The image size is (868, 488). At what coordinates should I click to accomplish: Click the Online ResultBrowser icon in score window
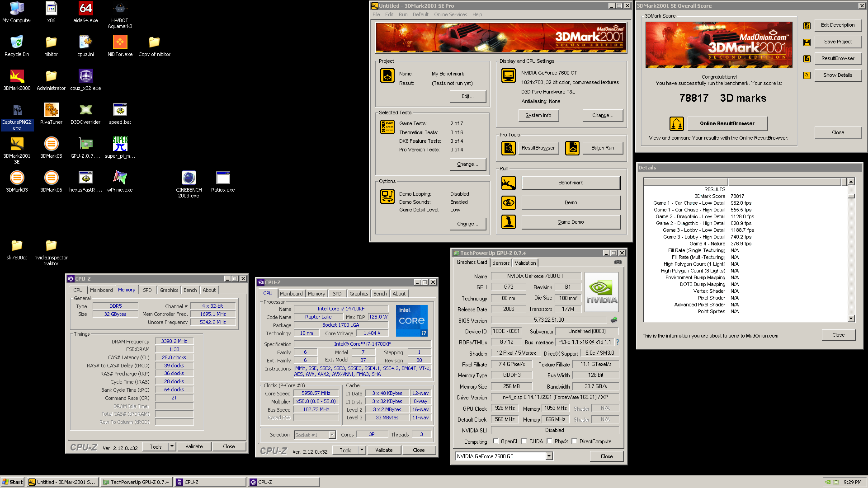coord(676,123)
